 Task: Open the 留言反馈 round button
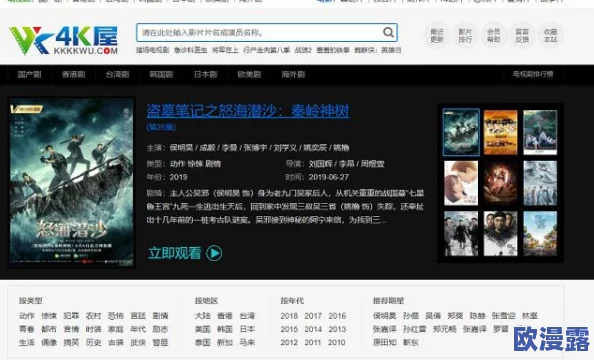point(522,35)
